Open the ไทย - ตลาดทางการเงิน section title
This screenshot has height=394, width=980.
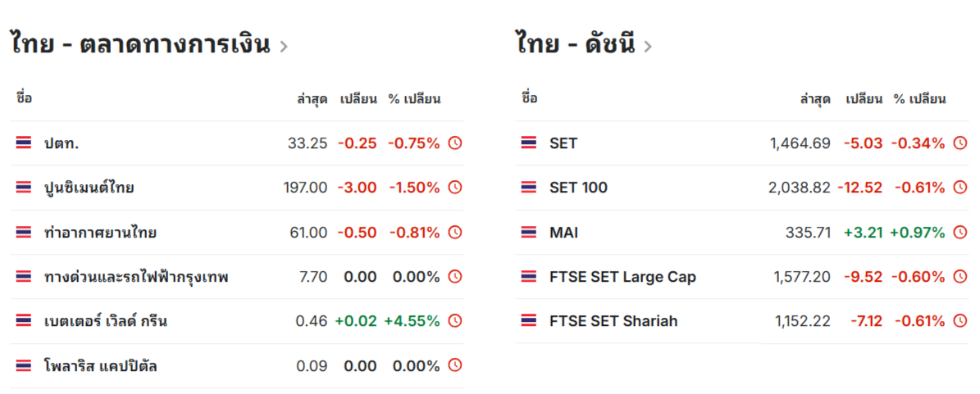point(140,44)
